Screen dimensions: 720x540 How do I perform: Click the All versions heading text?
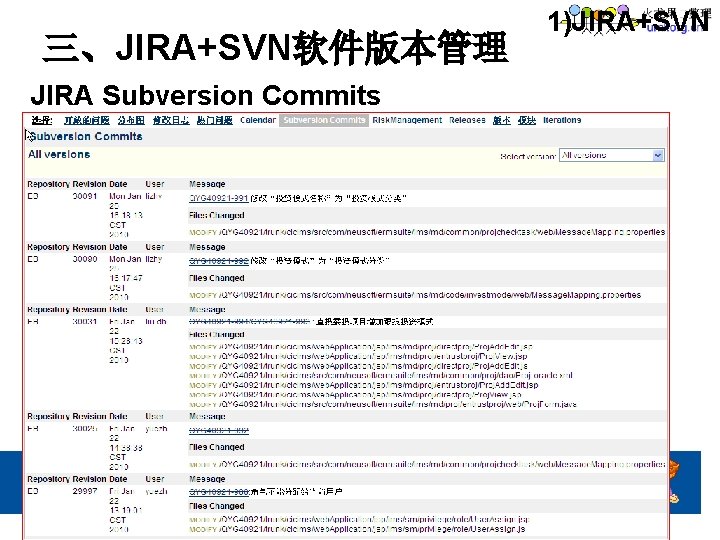coord(59,154)
